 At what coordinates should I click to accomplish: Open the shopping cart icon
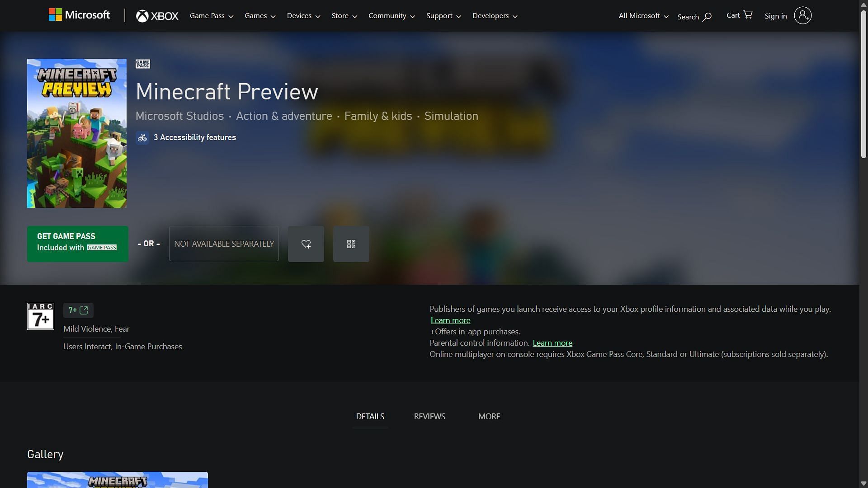point(748,15)
